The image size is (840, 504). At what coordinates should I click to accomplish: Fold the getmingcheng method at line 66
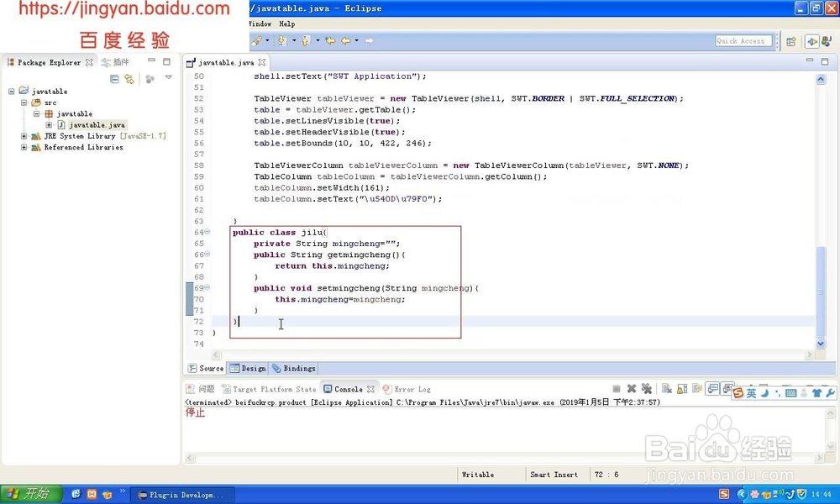[207, 255]
